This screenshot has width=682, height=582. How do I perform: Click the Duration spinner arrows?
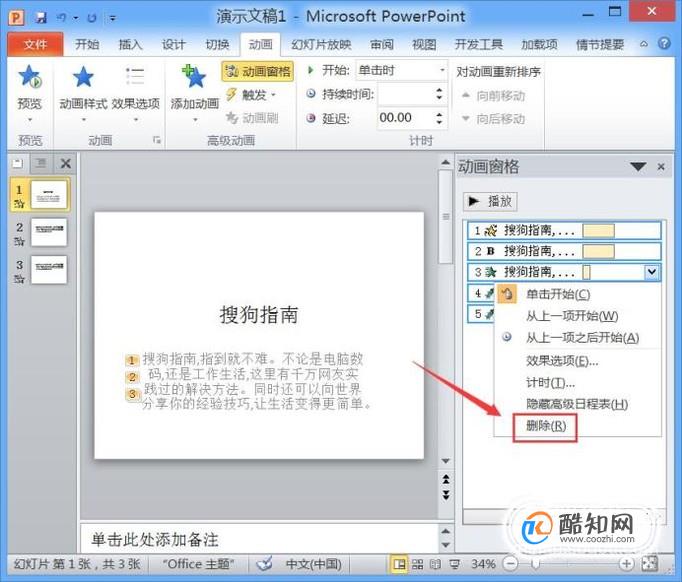tap(439, 94)
